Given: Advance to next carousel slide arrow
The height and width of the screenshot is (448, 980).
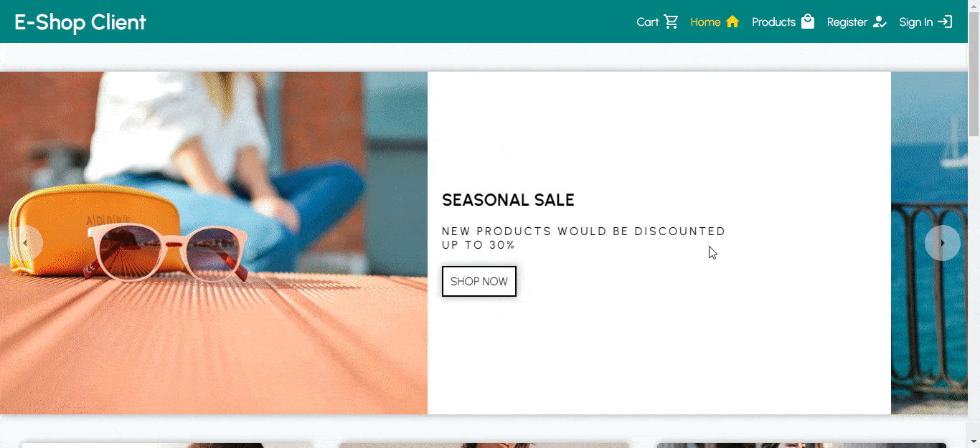Looking at the screenshot, I should point(942,243).
